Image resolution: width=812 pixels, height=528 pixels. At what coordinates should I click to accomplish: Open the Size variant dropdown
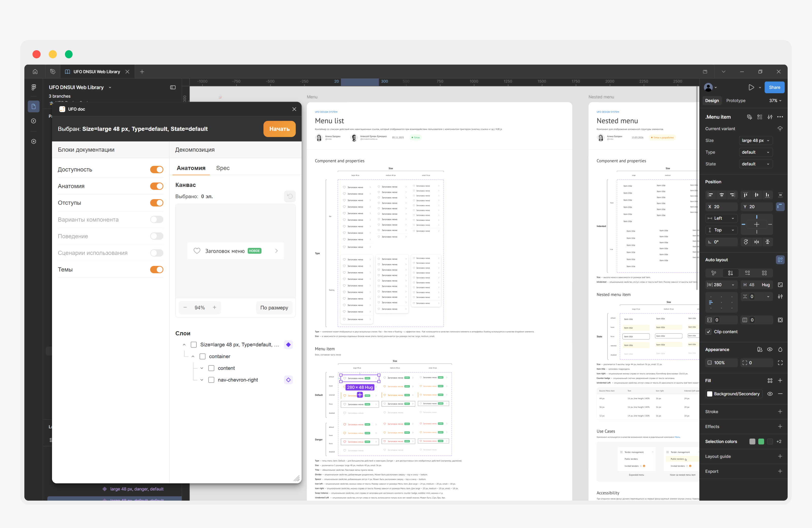pyautogui.click(x=756, y=140)
